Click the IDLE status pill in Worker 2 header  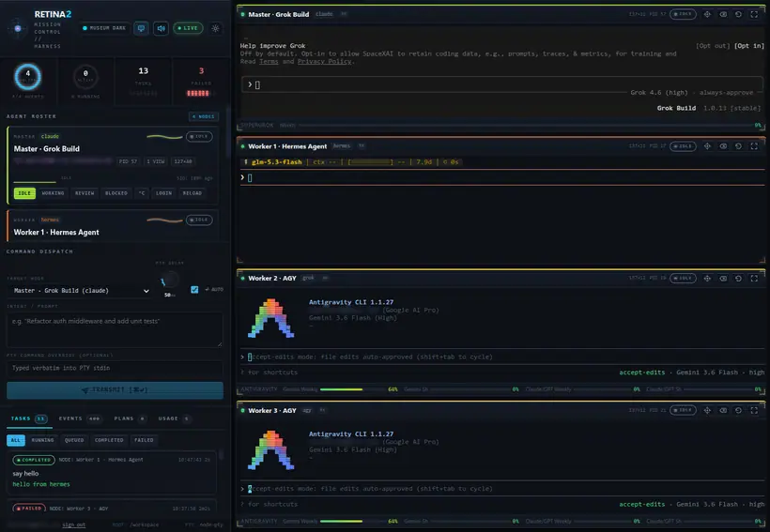point(683,279)
